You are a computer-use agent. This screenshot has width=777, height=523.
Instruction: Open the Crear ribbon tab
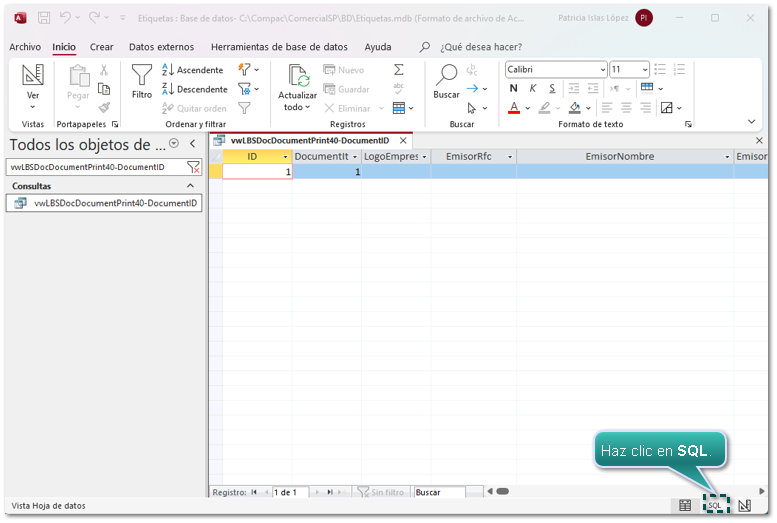coord(101,47)
